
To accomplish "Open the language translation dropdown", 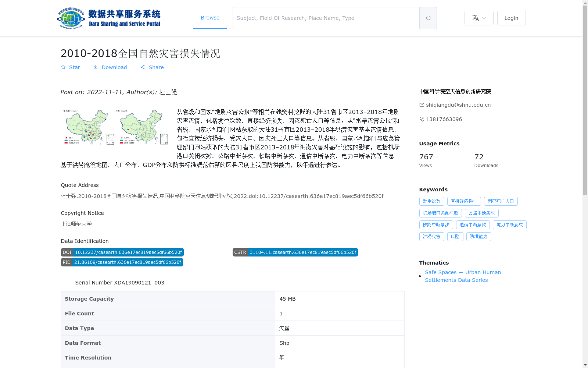I will [479, 18].
